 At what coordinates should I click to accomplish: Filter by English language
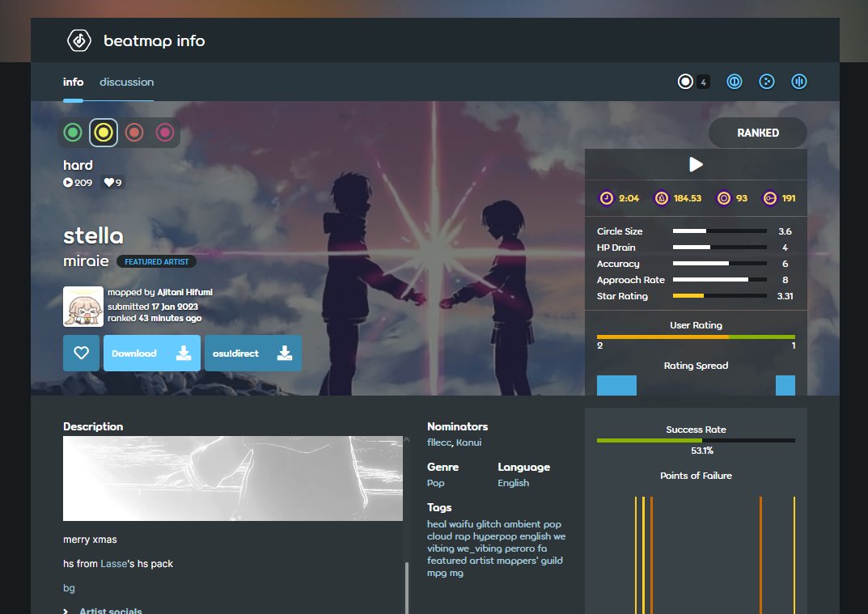[x=513, y=483]
